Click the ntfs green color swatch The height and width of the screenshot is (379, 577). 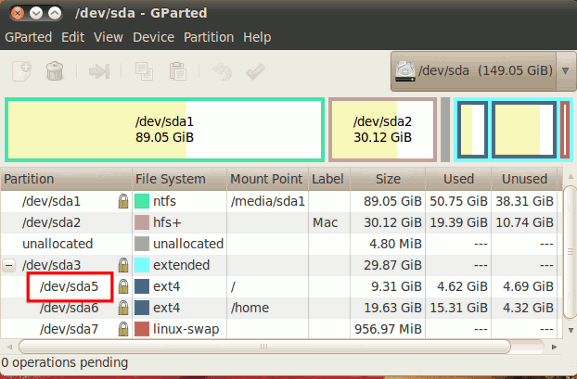click(142, 201)
